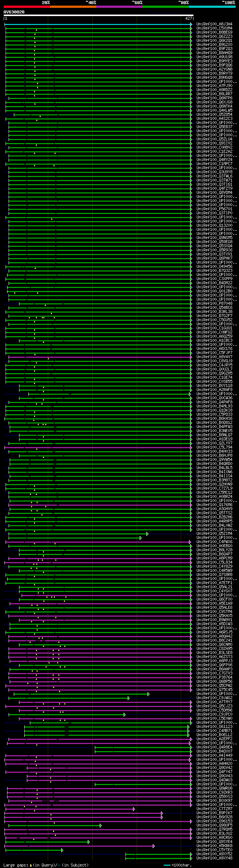Select the UniRef100_B4QRD0 label
This screenshot has height=868, width=239.
[x=214, y=464]
